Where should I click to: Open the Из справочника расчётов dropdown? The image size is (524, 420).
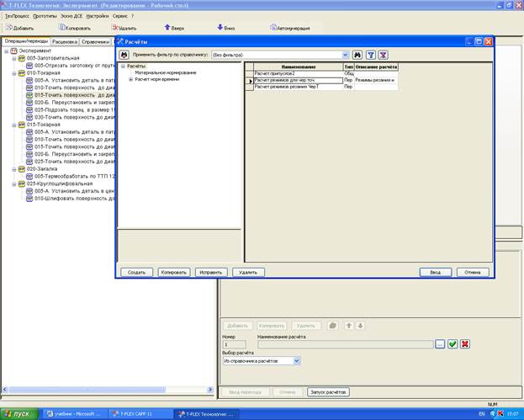296,361
